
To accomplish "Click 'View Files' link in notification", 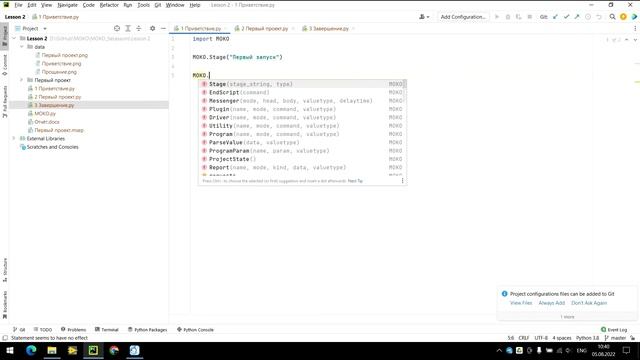I will [521, 303].
